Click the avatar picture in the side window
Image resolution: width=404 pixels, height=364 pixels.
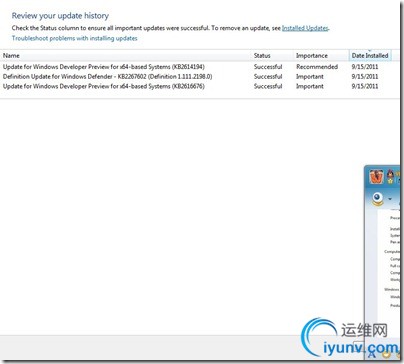coord(376,176)
